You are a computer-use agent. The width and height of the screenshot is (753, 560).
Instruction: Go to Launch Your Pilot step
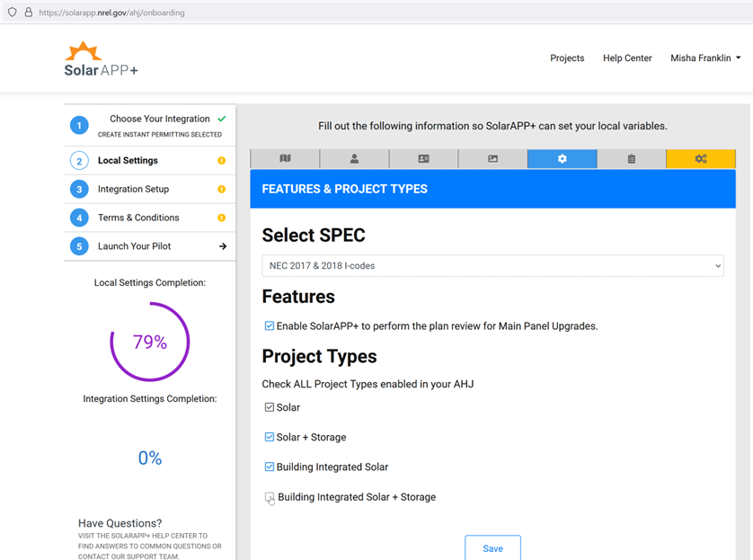(x=135, y=246)
